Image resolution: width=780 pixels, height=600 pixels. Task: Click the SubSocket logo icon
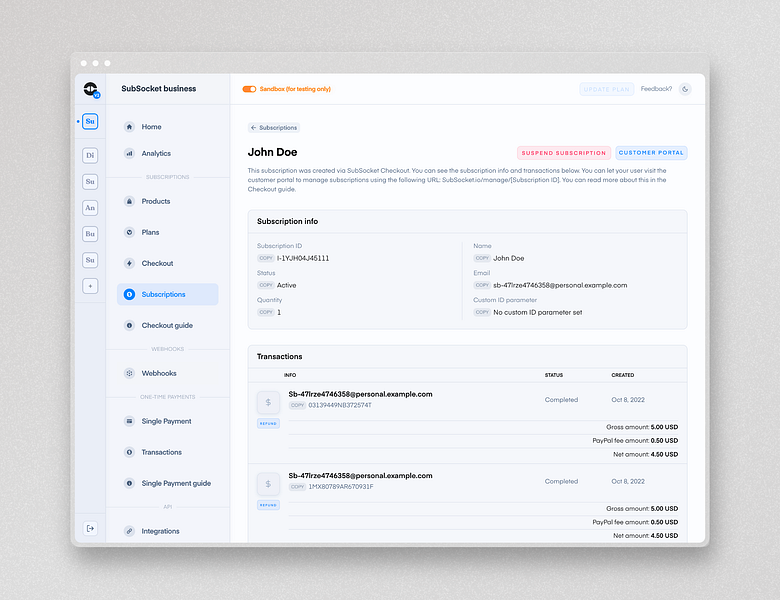91,90
